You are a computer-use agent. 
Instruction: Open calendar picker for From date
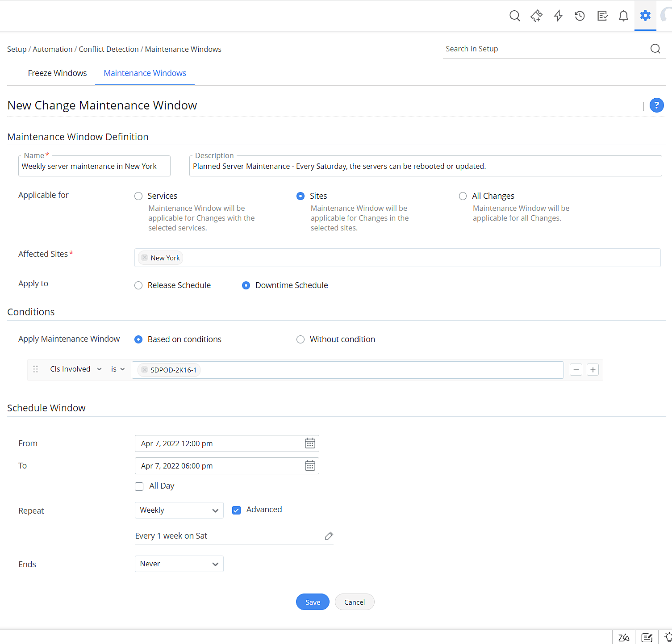[310, 443]
